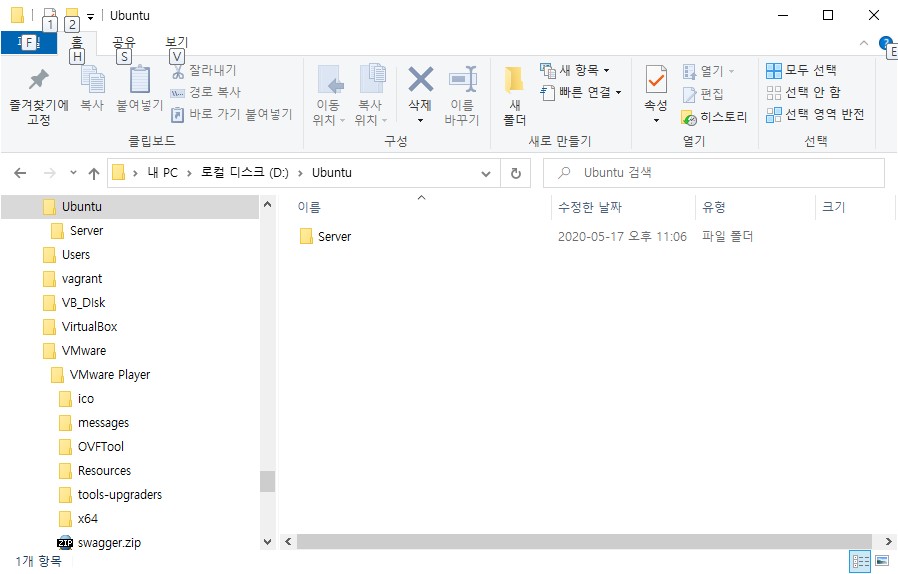This screenshot has height=574, width=898.
Task: Select vagrant folder in tree
Action: coord(72,278)
